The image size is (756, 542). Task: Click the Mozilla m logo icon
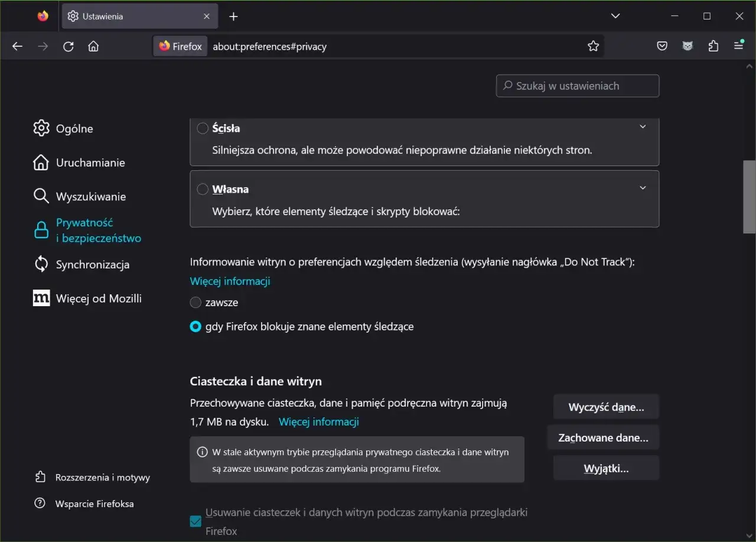(41, 298)
